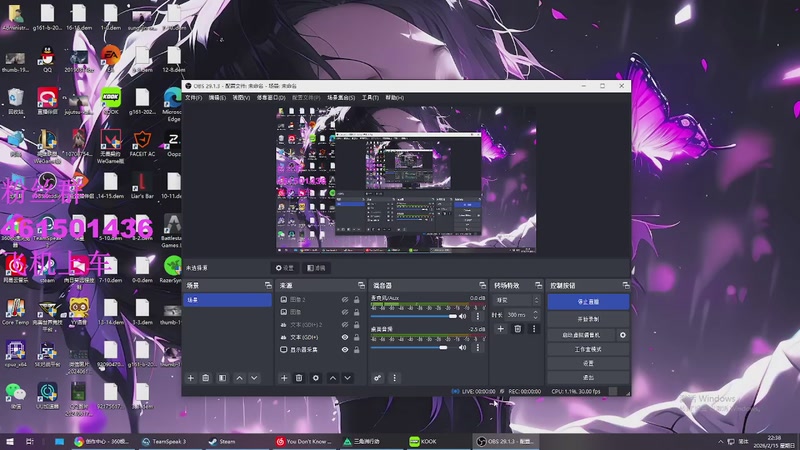Toggle the lock on the 显示器采集 source
The width and height of the screenshot is (800, 450).
pyautogui.click(x=357, y=349)
